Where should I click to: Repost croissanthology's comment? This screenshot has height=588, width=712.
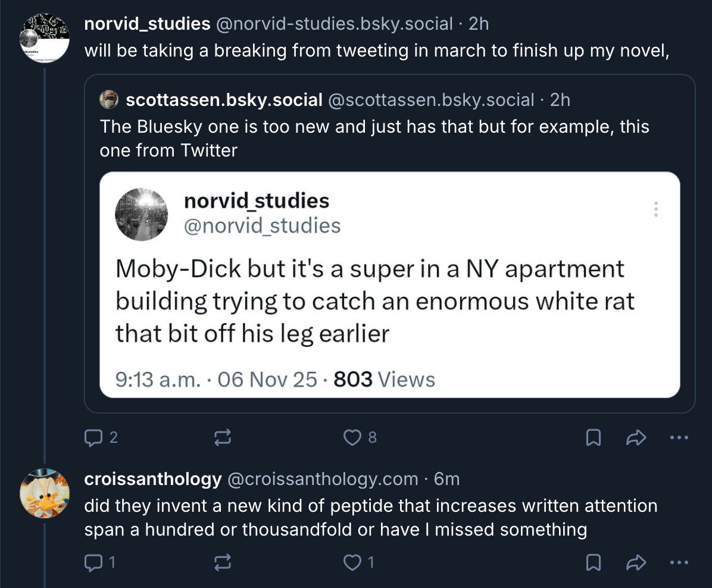click(x=222, y=562)
